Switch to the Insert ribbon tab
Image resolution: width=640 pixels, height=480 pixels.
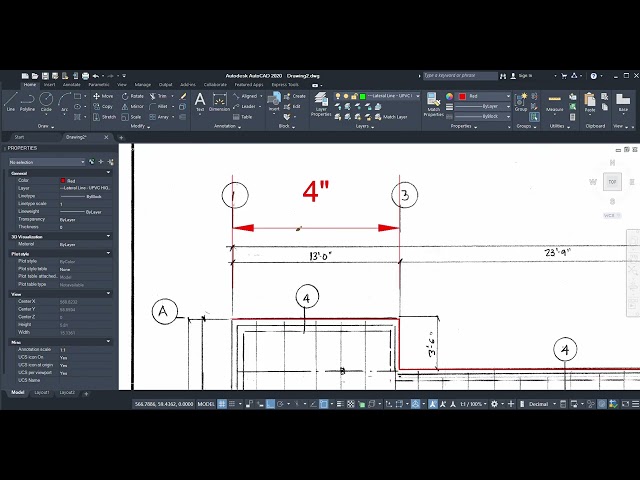pyautogui.click(x=49, y=85)
